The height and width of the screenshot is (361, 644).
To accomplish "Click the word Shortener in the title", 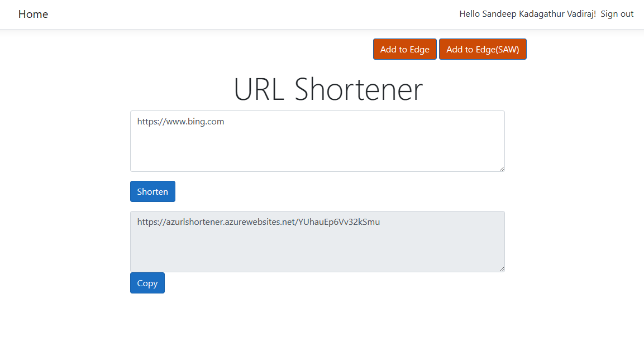I will 359,89.
